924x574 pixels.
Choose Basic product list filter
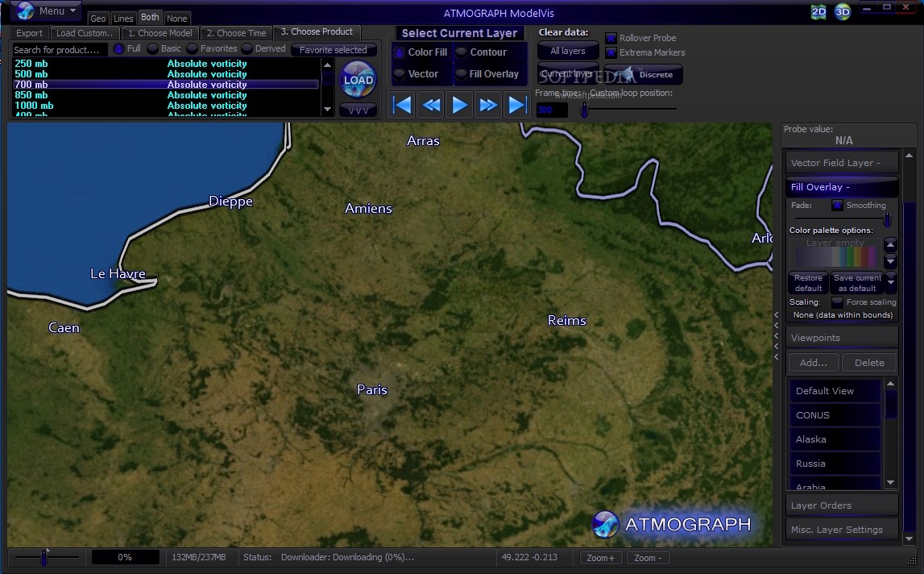[152, 49]
